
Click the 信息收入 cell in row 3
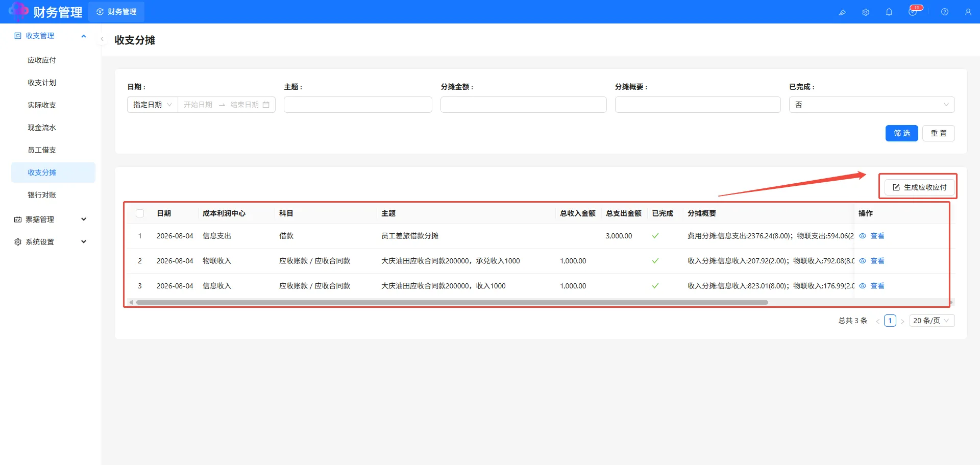coord(217,286)
